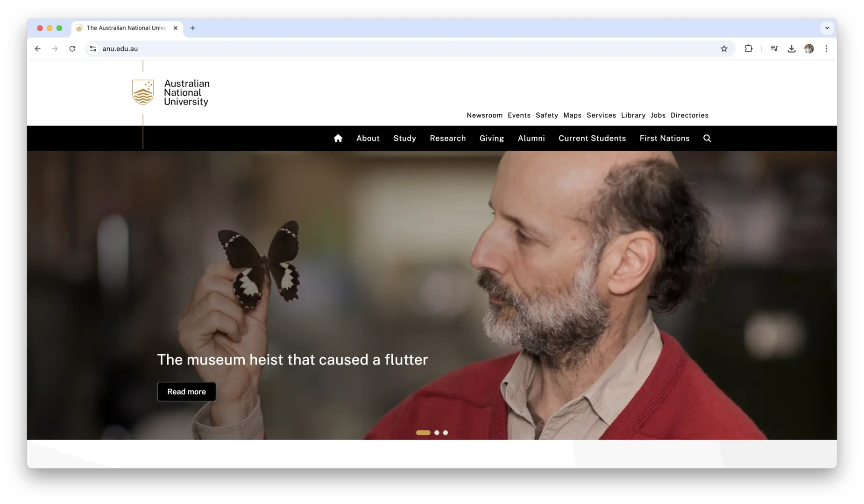
Task: Switch to the second carousel slide dot
Action: coord(437,433)
